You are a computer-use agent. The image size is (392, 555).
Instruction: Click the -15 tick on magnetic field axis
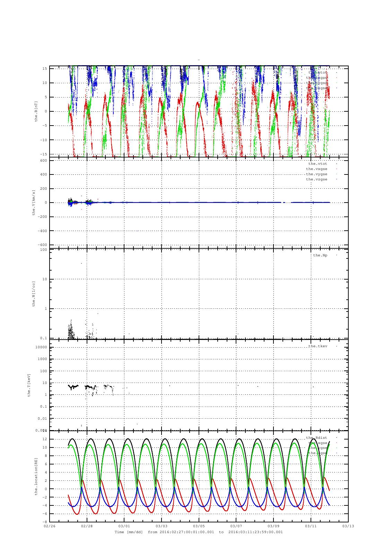click(43, 154)
